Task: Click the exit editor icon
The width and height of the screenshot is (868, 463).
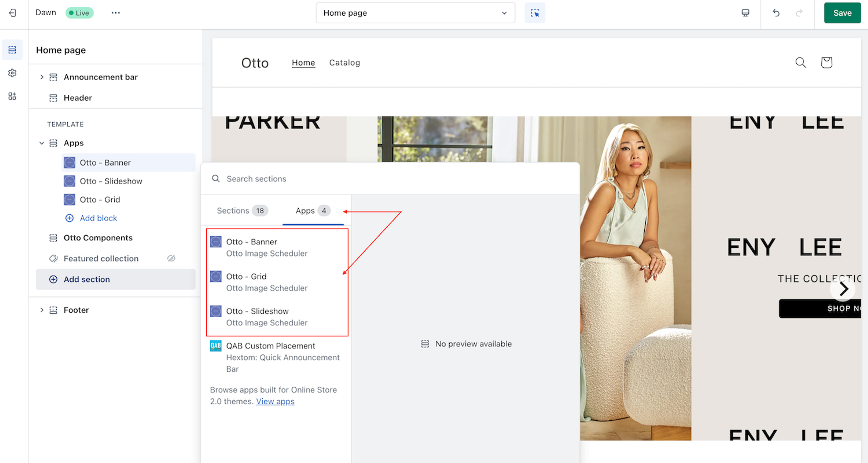Action: pyautogui.click(x=12, y=13)
